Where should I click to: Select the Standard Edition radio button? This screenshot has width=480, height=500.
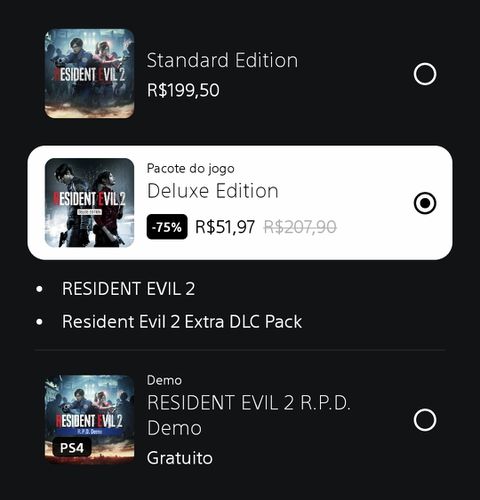[x=425, y=74]
